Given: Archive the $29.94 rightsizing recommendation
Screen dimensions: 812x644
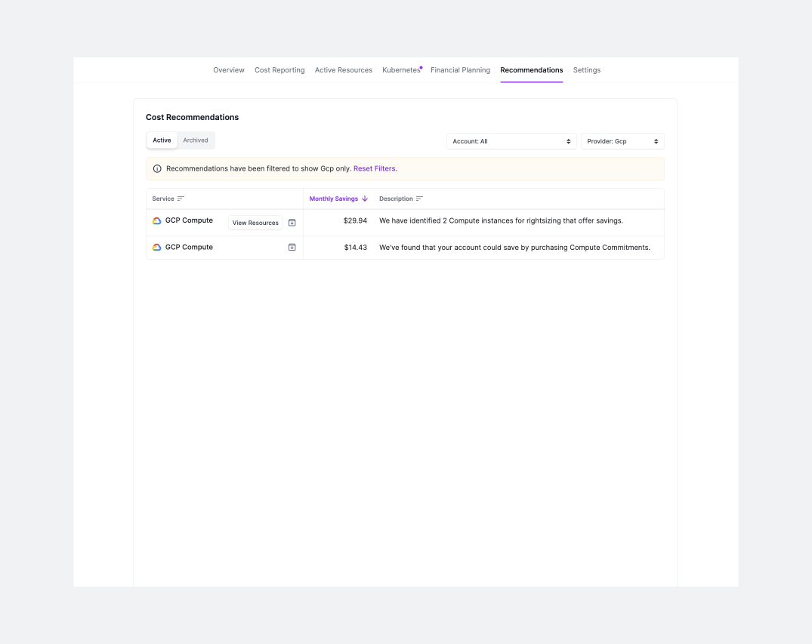Looking at the screenshot, I should click(x=292, y=223).
